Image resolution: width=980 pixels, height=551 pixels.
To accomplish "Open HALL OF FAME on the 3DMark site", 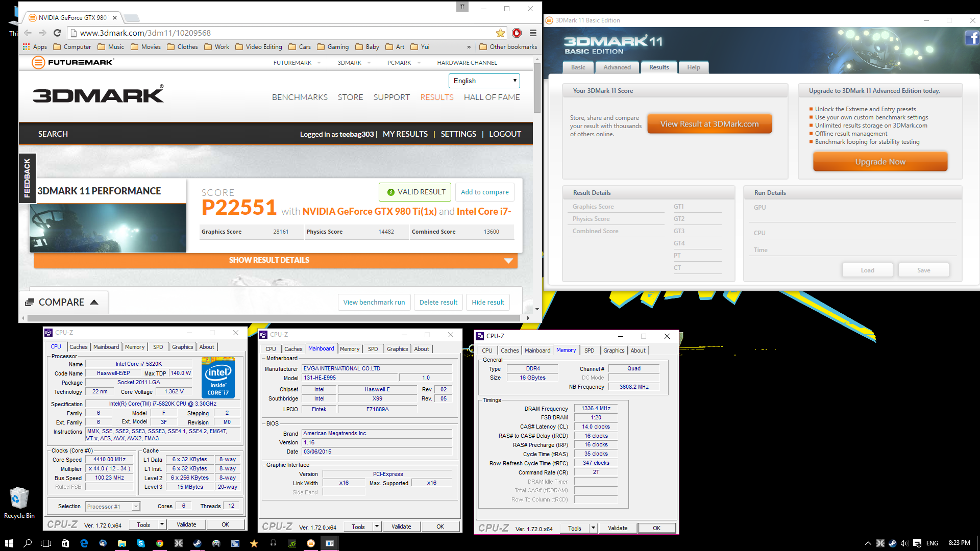I will pos(492,97).
